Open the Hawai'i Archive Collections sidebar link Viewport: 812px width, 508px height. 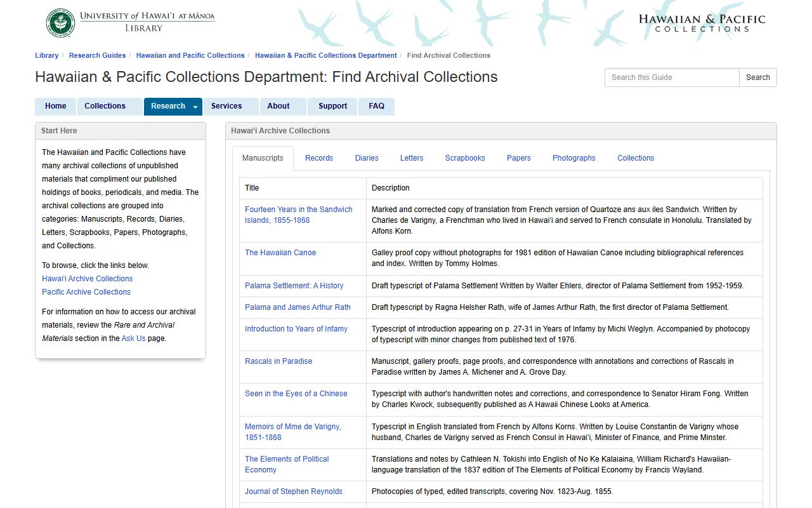tap(88, 279)
